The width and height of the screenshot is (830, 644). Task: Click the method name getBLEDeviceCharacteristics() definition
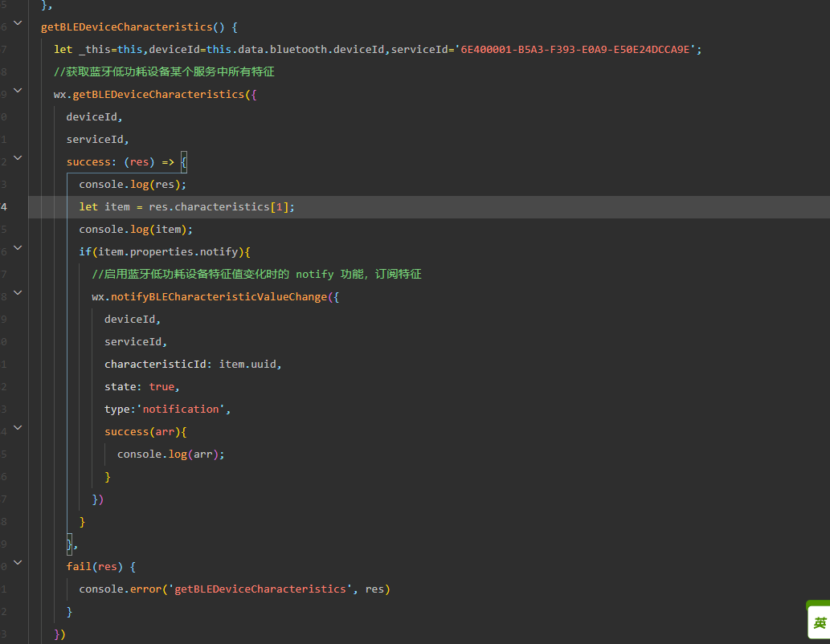click(x=133, y=27)
